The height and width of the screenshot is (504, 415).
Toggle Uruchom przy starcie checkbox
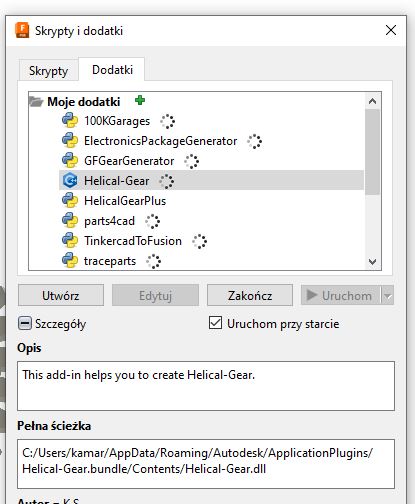(215, 323)
